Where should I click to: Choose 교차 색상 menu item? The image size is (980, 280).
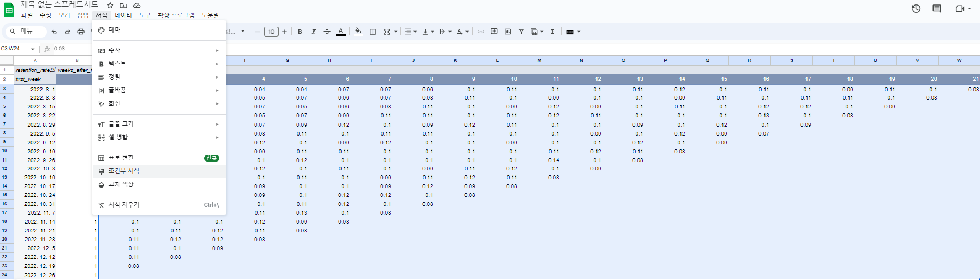point(159,184)
